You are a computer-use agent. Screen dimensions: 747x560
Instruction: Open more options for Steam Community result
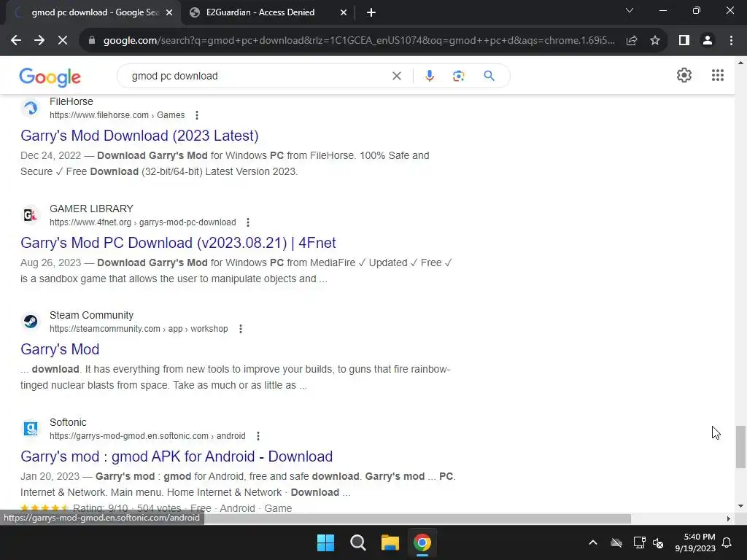click(x=241, y=329)
